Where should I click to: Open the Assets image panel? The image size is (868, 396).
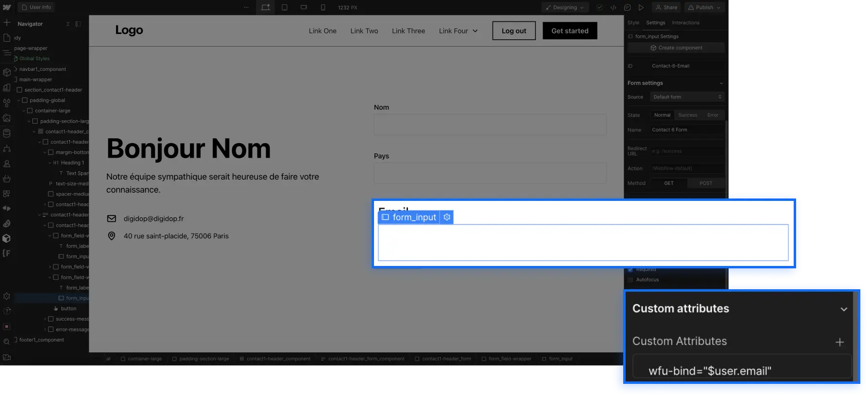[x=7, y=118]
